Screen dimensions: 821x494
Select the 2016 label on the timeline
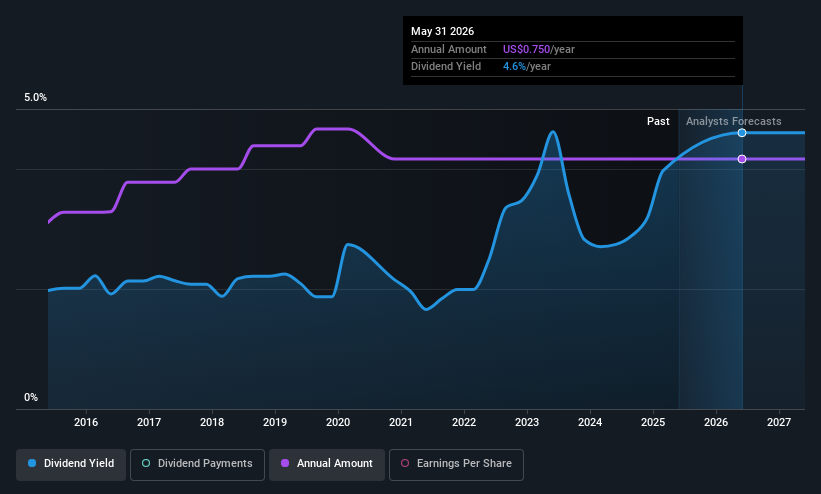pos(86,422)
